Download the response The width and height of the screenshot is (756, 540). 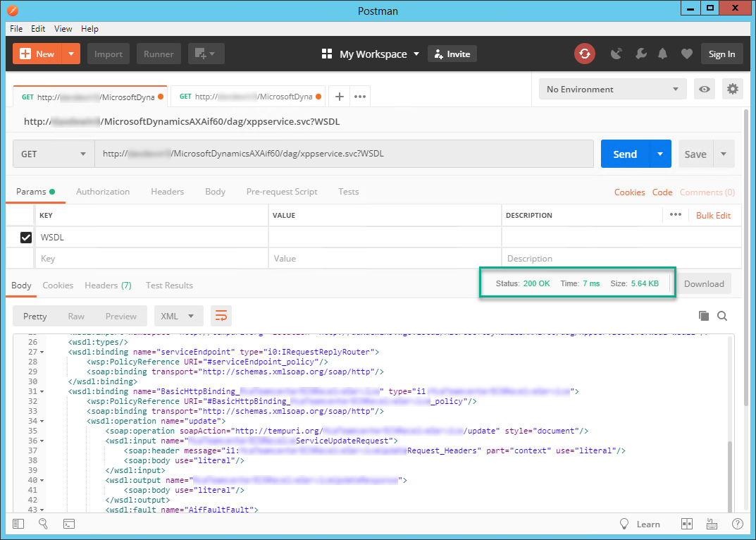pos(704,284)
